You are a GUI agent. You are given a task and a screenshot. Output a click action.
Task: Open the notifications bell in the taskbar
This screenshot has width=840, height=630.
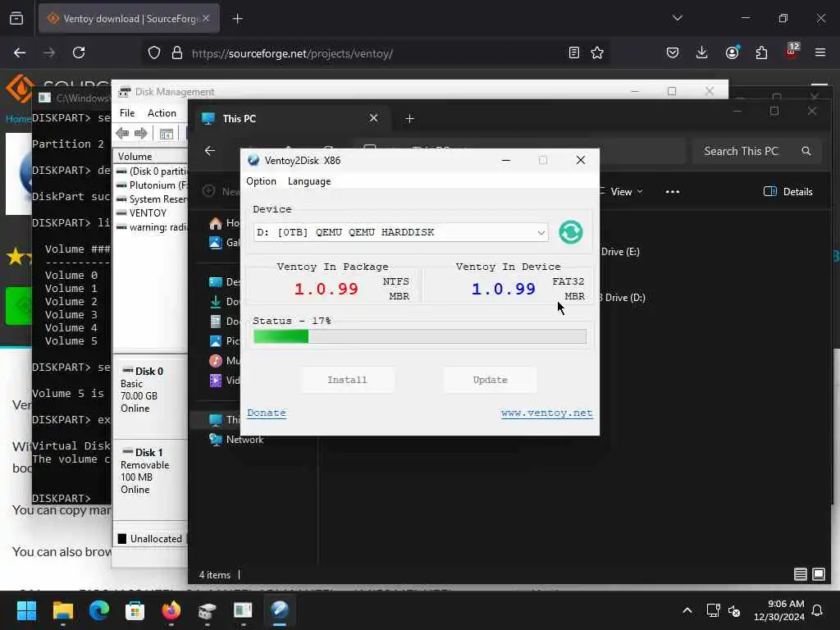[818, 610]
